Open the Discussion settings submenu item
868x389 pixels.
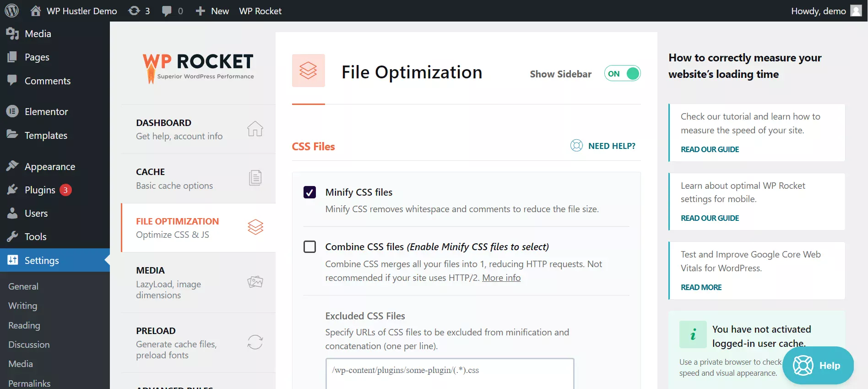[29, 345]
